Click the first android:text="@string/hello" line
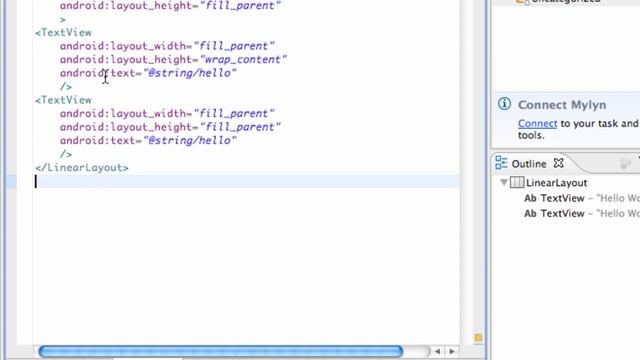The height and width of the screenshot is (360, 640). pos(148,73)
